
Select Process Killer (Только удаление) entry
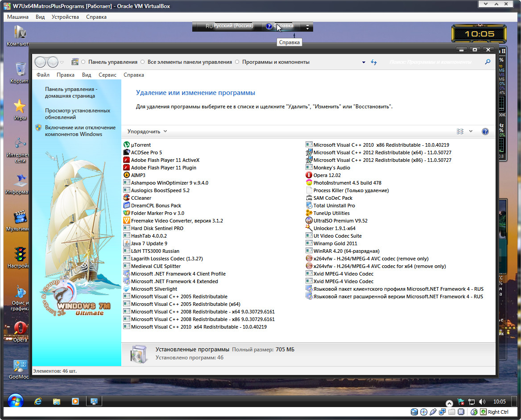[x=347, y=190]
